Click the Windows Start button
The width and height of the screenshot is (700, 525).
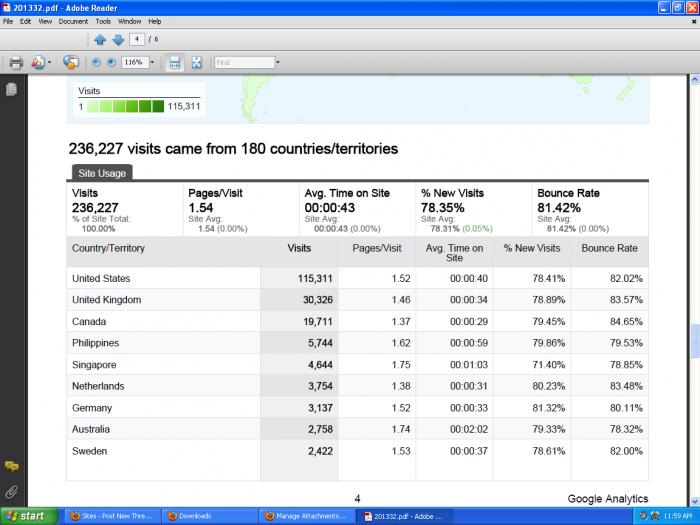[27, 516]
